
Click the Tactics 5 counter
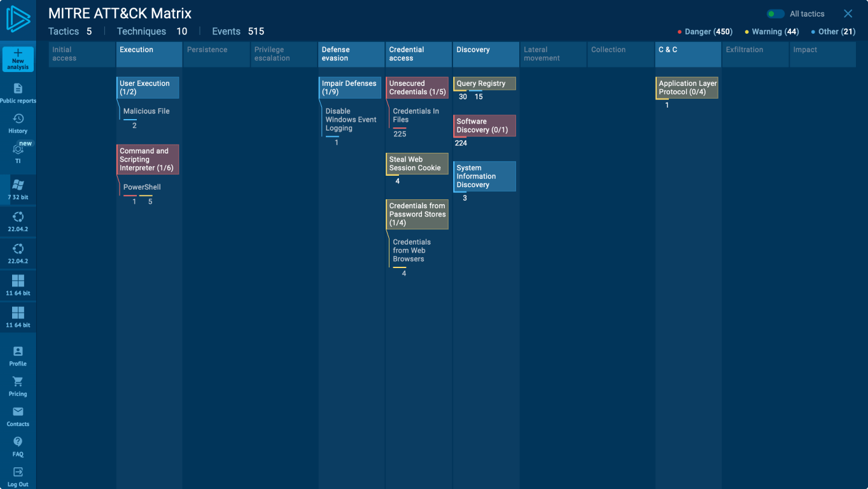(x=70, y=31)
